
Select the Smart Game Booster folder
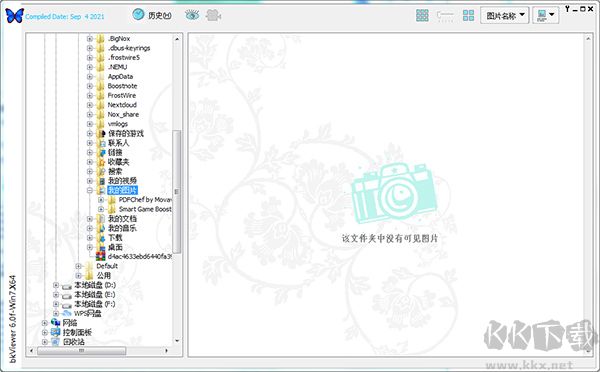[x=145, y=209]
